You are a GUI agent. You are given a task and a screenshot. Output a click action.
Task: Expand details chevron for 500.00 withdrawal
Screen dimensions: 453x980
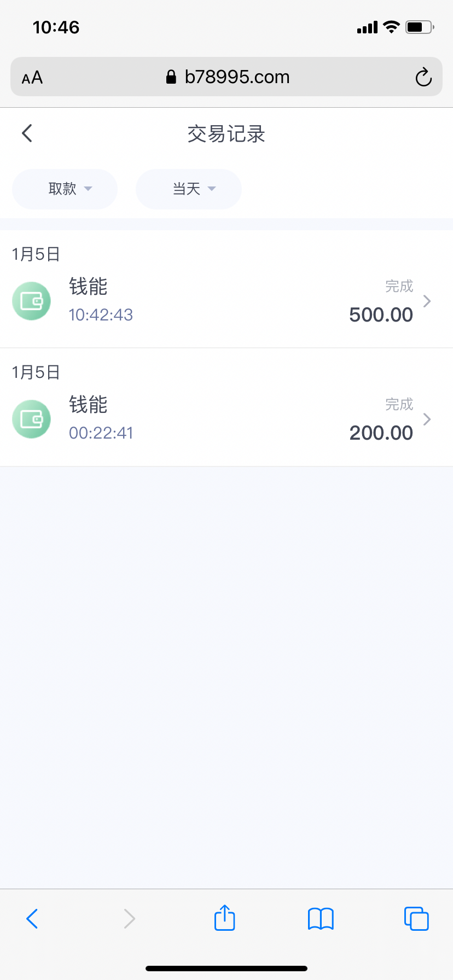[x=427, y=301]
